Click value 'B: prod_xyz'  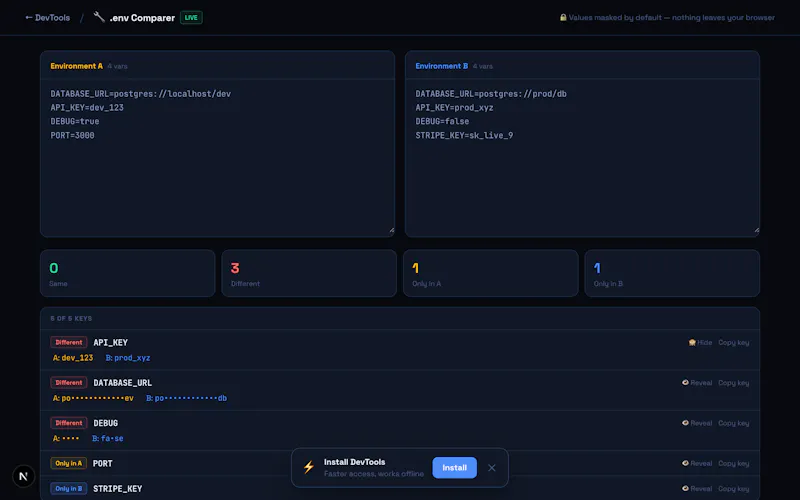click(128, 358)
